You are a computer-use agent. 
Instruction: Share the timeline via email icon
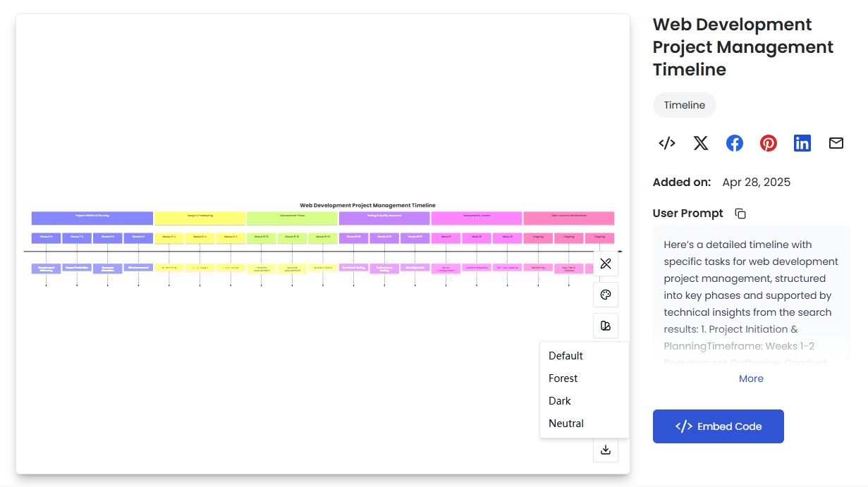836,144
